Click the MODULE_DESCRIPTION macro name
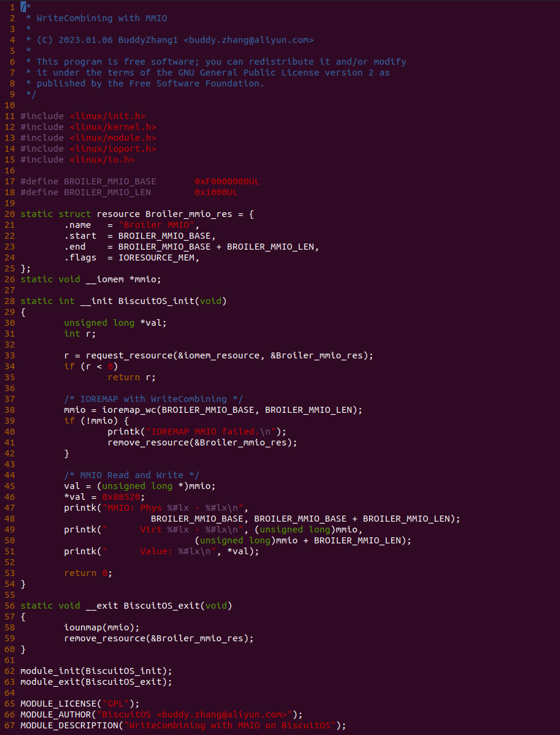The width and height of the screenshot is (560, 735). pyautogui.click(x=69, y=725)
